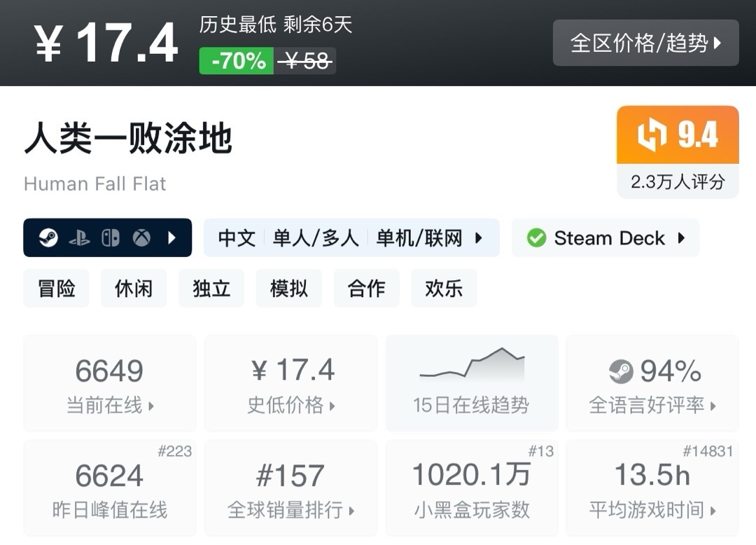
Task: Click the Xiaoheihe logo in the 9.4 score badge
Action: (652, 135)
